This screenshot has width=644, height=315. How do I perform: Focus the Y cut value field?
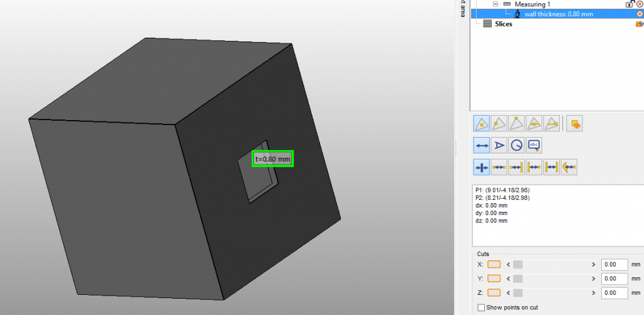pos(615,279)
